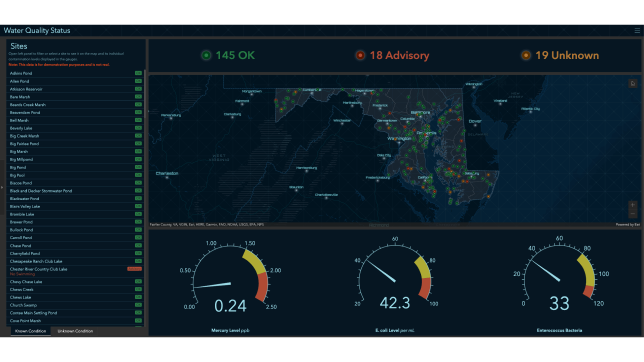
Task: Select Blackwater Pond site row
Action: pyautogui.click(x=76, y=198)
